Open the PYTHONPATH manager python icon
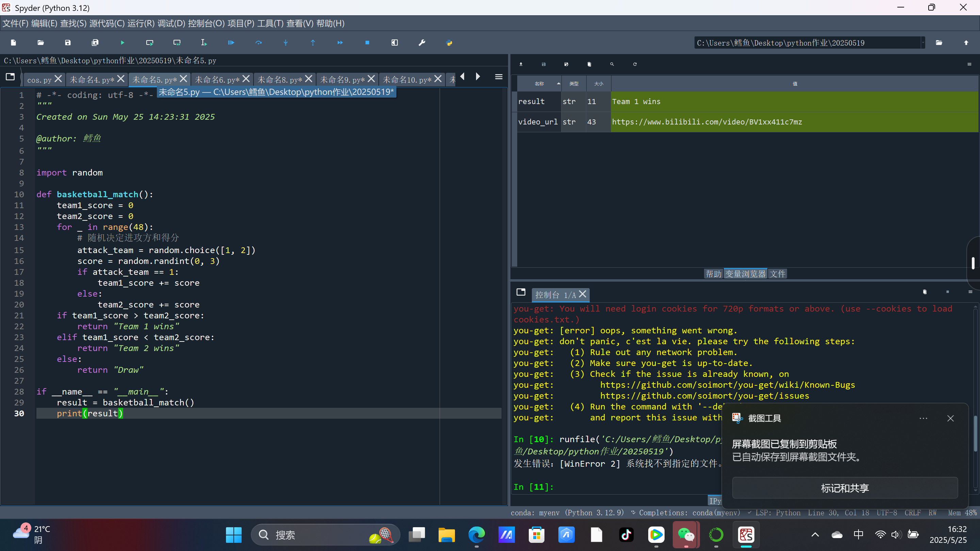Screen dimensions: 980x551 click(x=449, y=43)
